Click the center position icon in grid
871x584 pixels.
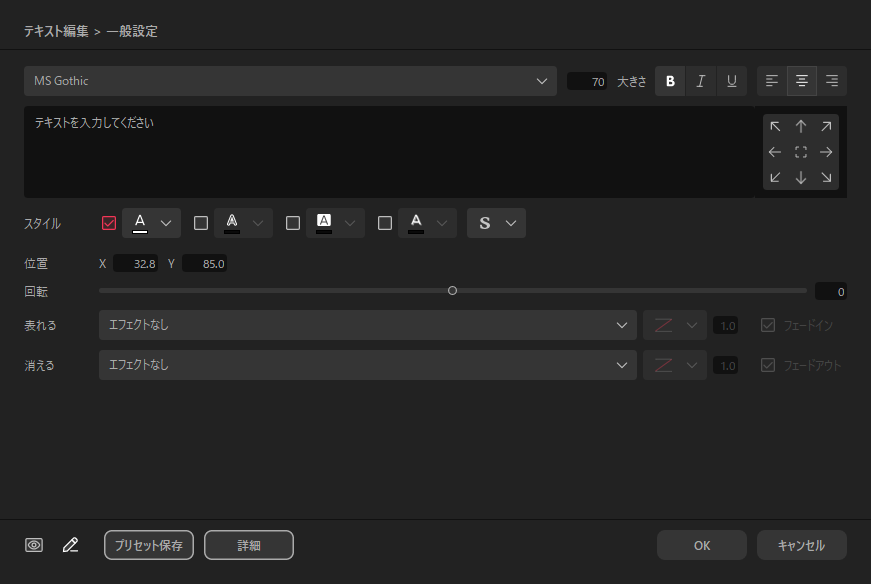click(x=801, y=152)
